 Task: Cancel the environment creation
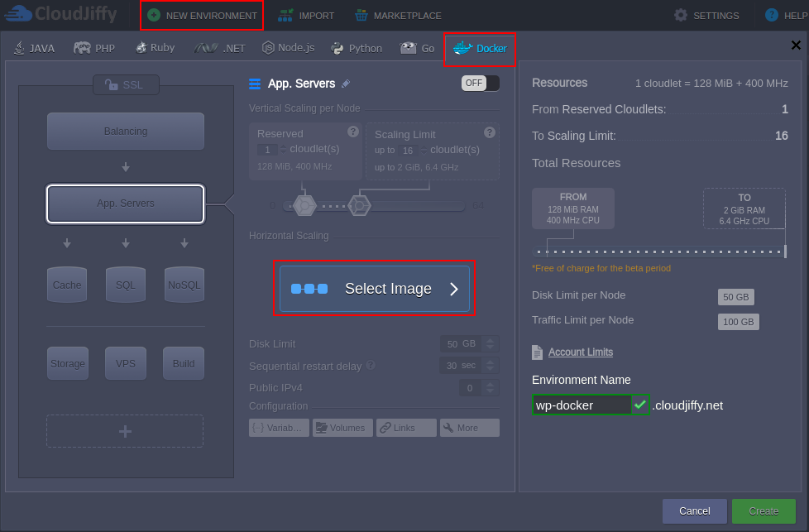(x=695, y=510)
